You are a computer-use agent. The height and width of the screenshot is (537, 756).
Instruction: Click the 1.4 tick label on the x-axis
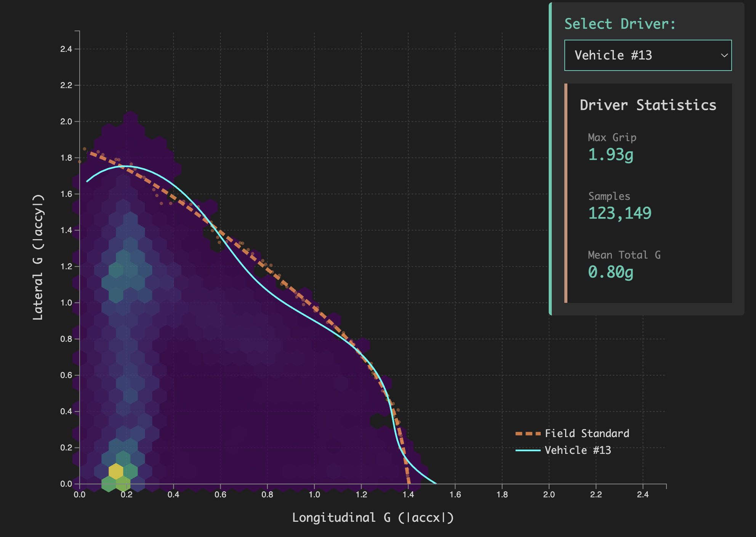click(x=408, y=495)
